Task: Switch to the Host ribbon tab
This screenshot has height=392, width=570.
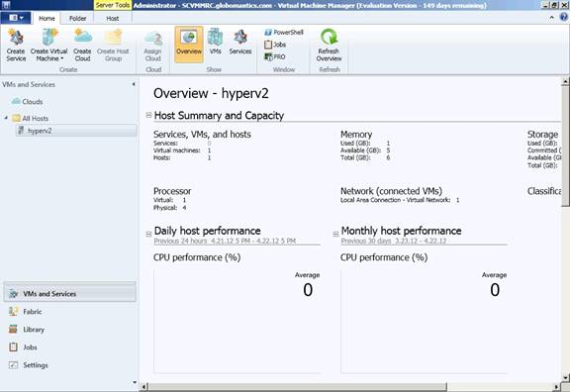Action: tap(113, 18)
